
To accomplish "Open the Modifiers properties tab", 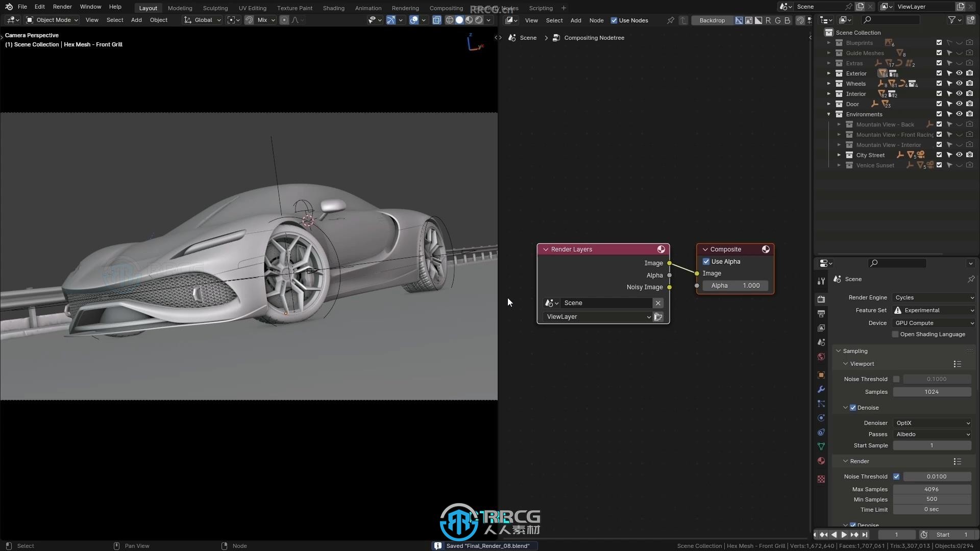I will click(821, 389).
